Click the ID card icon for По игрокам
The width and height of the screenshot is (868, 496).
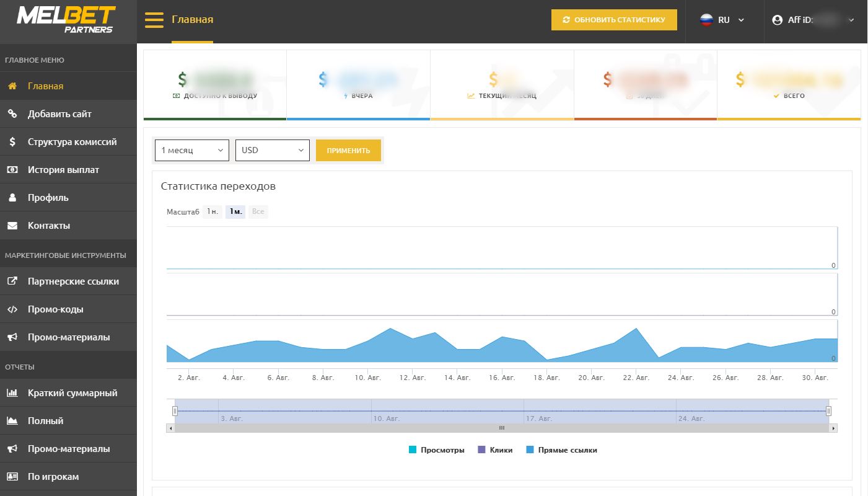coord(12,477)
